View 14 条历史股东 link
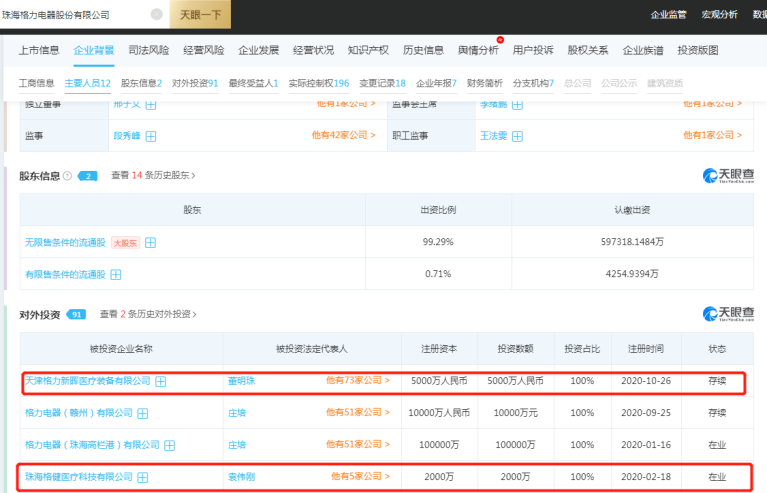Screen dimensions: 767x493 click(x=153, y=175)
